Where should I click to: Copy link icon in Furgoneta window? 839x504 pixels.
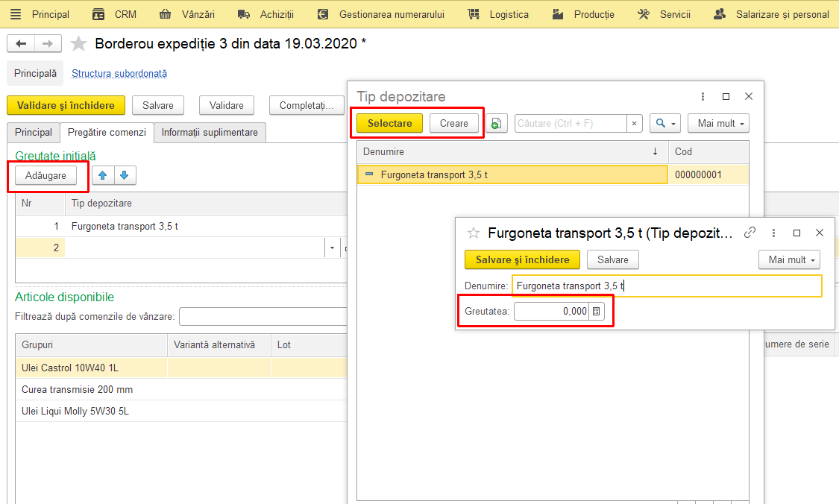tap(750, 233)
